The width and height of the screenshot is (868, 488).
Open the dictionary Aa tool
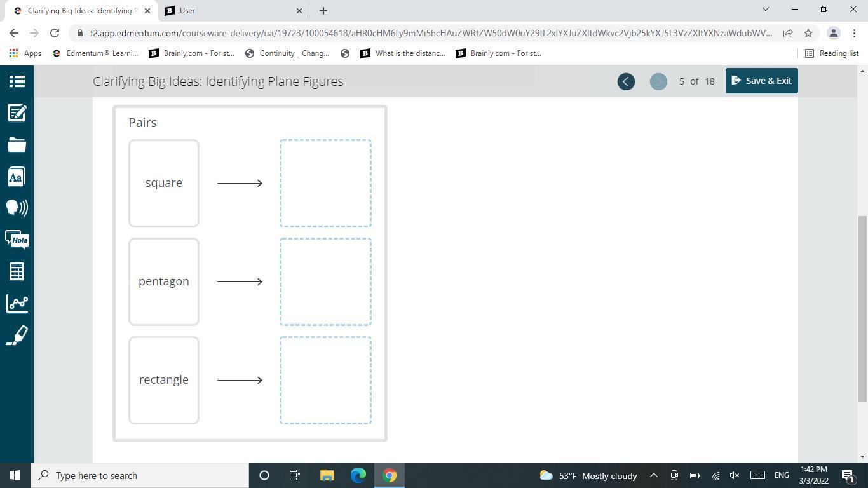point(17,177)
